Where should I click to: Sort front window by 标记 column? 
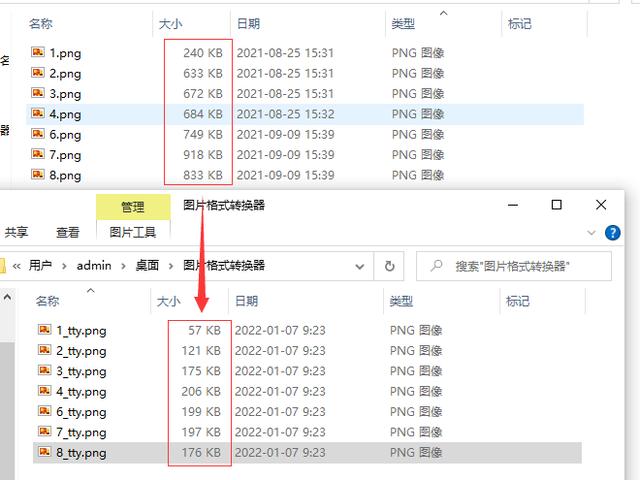pyautogui.click(x=518, y=301)
